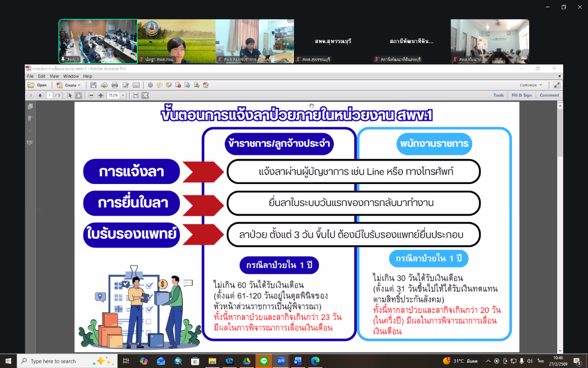Viewport: 588px width, 368px height.
Task: Open the zoom percentage dropdown
Action: point(123,95)
